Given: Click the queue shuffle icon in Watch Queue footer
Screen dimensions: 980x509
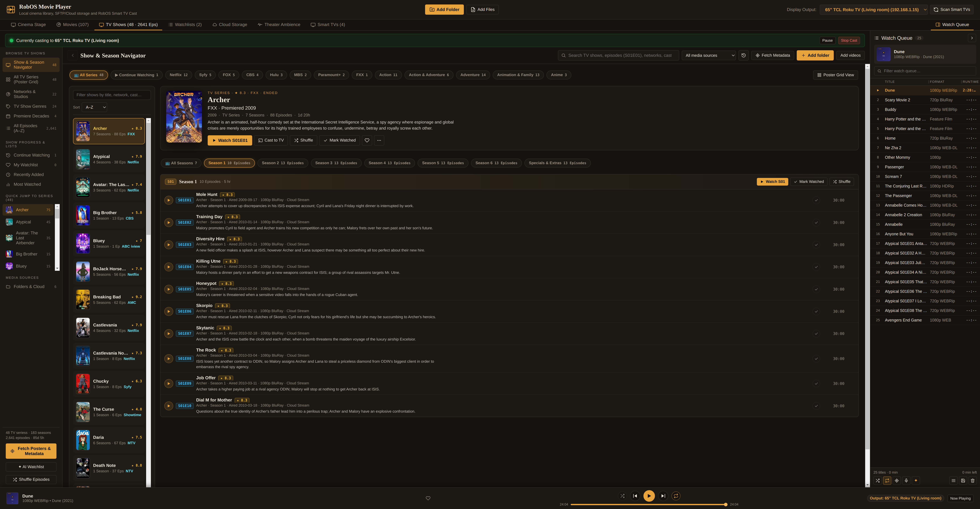Looking at the screenshot, I should tap(877, 481).
